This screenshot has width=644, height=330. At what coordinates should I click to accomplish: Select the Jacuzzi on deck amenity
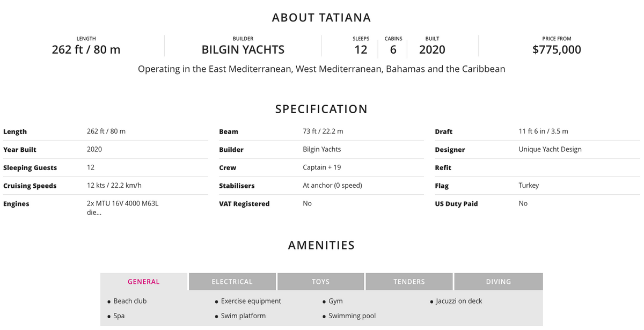(459, 301)
